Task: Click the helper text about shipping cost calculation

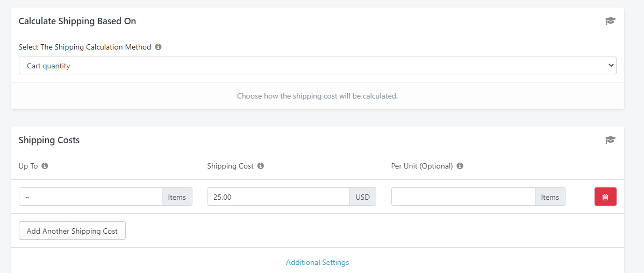Action: coord(317,96)
